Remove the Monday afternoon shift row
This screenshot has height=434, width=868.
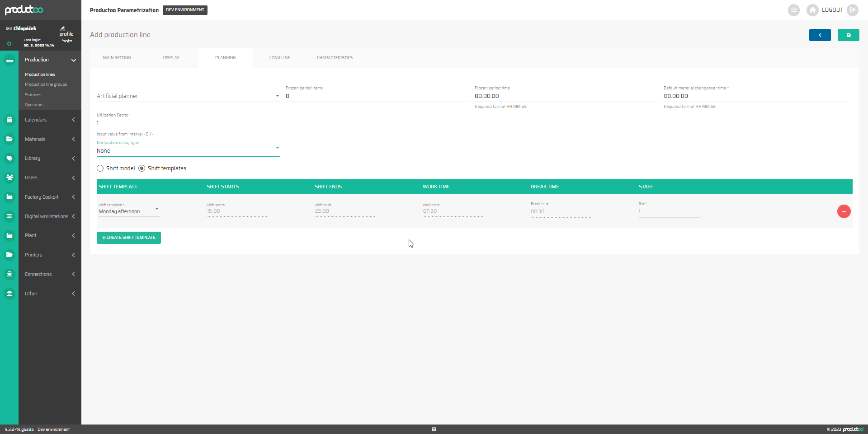tap(844, 211)
